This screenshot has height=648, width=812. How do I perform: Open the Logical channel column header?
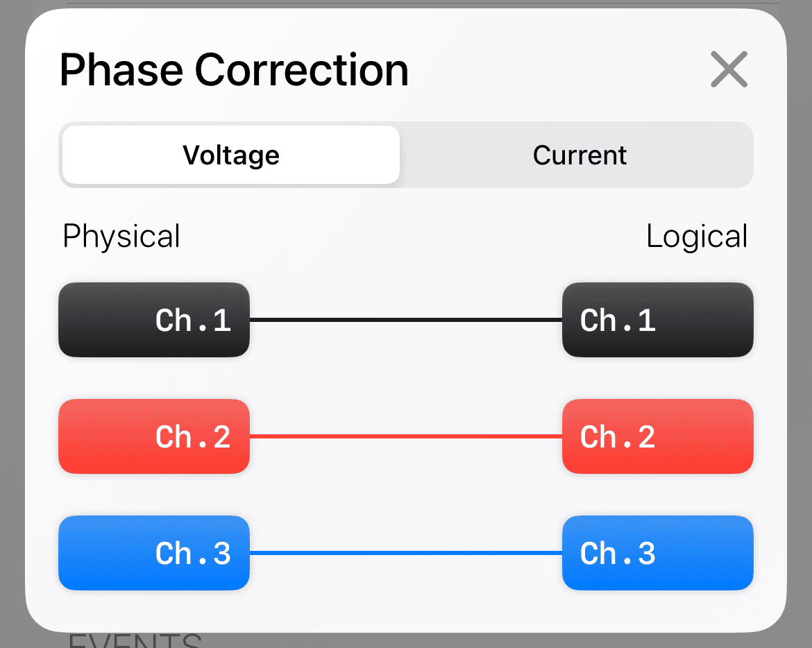(x=697, y=236)
